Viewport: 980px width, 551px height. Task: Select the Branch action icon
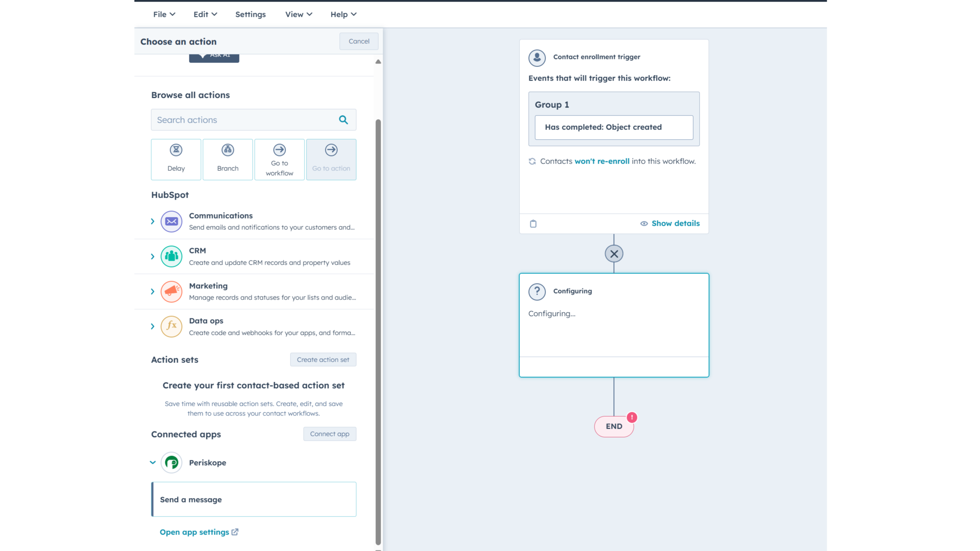tap(227, 159)
